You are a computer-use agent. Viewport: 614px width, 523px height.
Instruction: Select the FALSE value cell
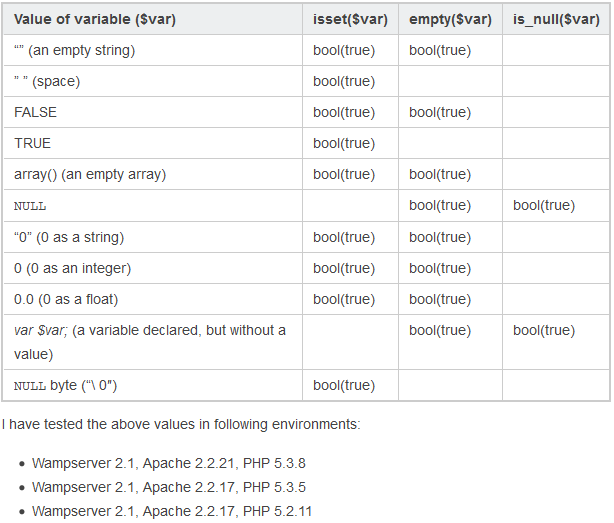coord(153,112)
